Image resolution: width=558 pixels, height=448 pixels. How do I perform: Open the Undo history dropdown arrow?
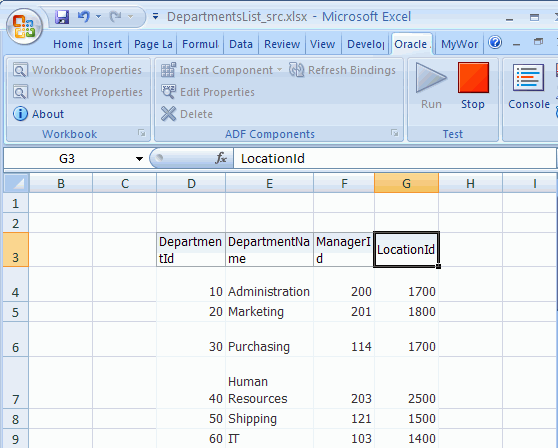pyautogui.click(x=99, y=17)
